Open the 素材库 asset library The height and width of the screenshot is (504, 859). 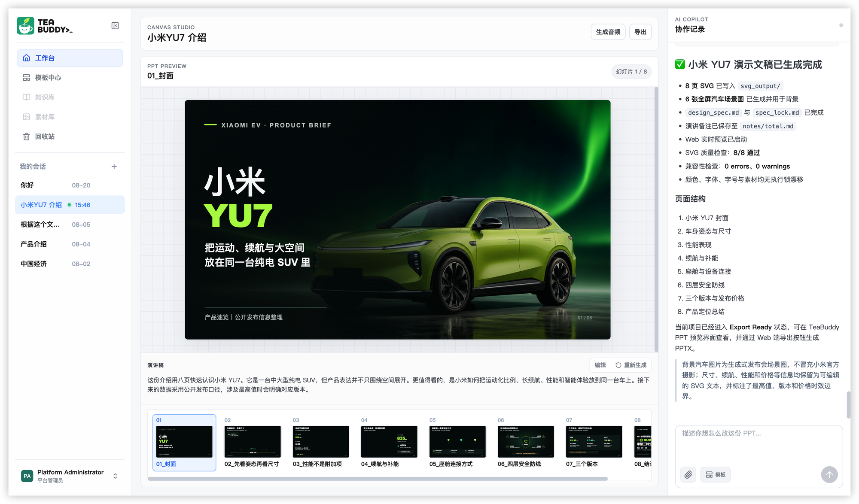[x=70, y=117]
